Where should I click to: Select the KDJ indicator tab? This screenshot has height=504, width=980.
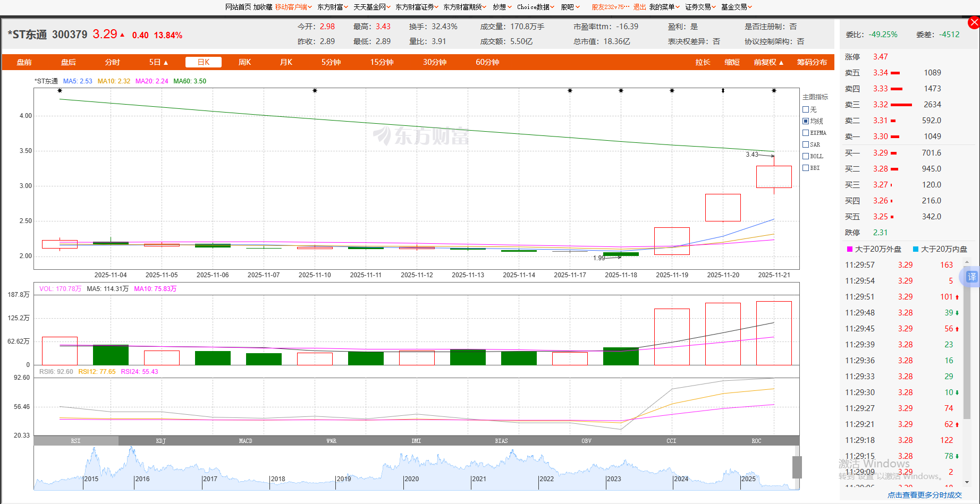pos(161,441)
